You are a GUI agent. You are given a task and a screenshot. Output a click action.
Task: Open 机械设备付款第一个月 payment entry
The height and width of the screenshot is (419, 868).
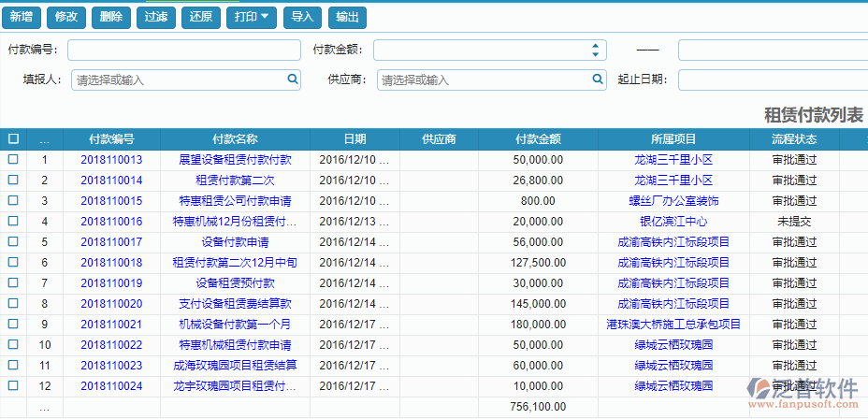(236, 325)
